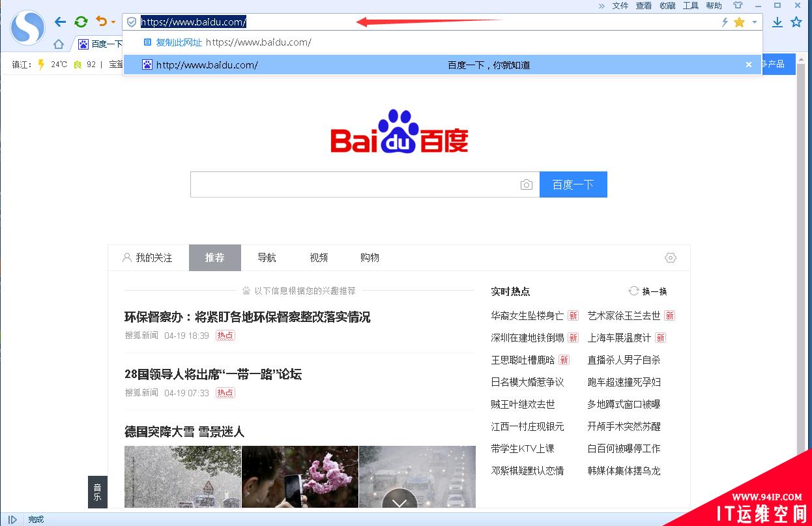Click the Baidu logo
Screen dimensions: 812x526
[x=399, y=131]
